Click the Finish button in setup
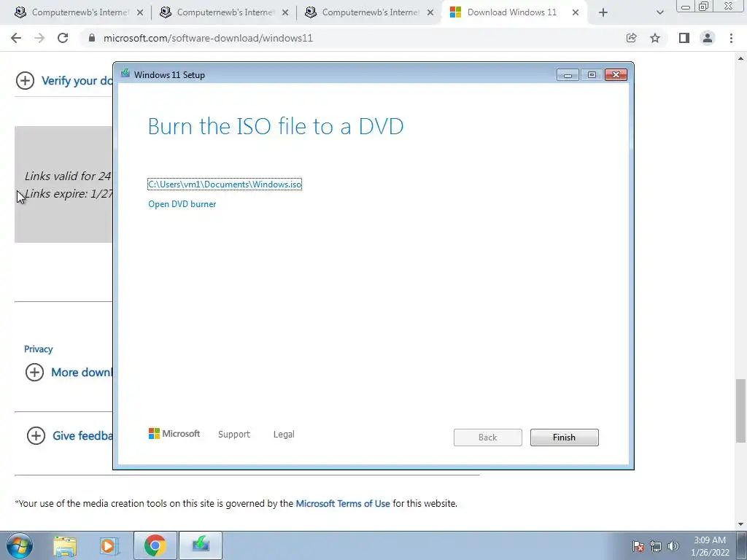 click(x=564, y=437)
